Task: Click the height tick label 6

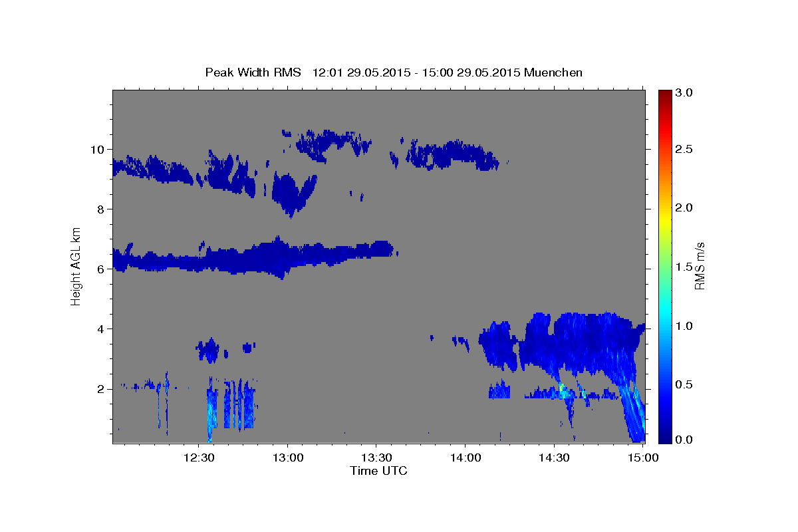Action: click(x=102, y=269)
